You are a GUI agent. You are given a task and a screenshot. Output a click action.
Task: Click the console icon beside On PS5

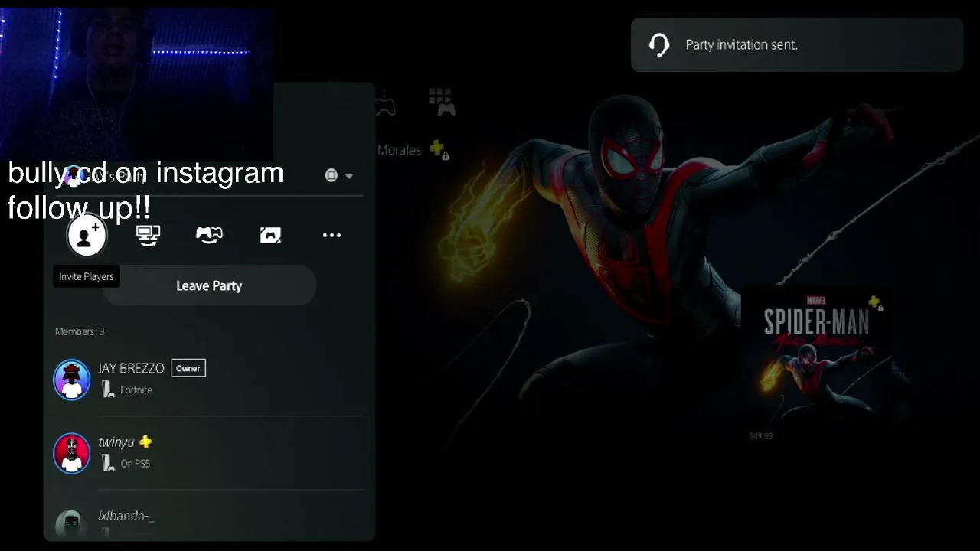(108, 463)
